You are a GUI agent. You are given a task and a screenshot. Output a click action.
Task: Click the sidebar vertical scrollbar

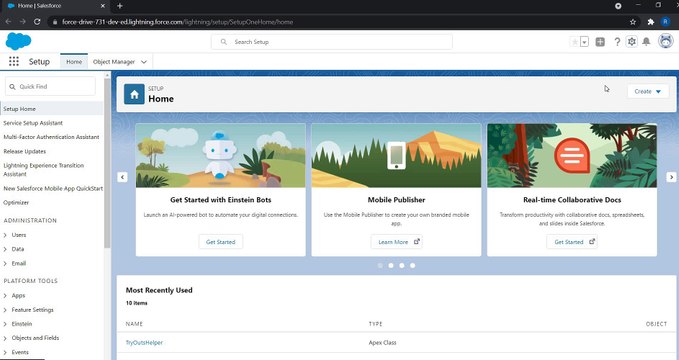[x=107, y=162]
